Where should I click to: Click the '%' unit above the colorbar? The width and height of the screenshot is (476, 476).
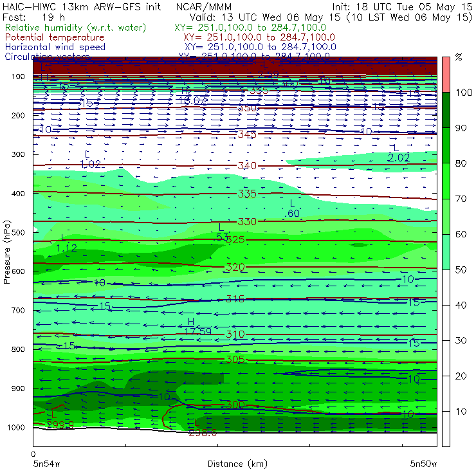click(x=459, y=57)
